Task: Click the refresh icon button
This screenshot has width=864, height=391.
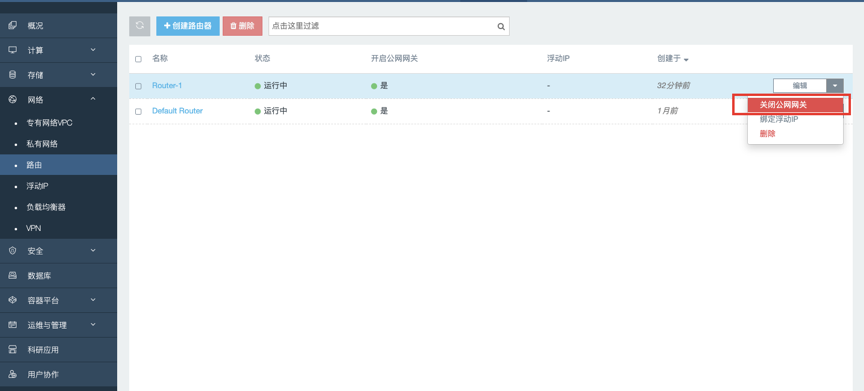Action: 139,26
